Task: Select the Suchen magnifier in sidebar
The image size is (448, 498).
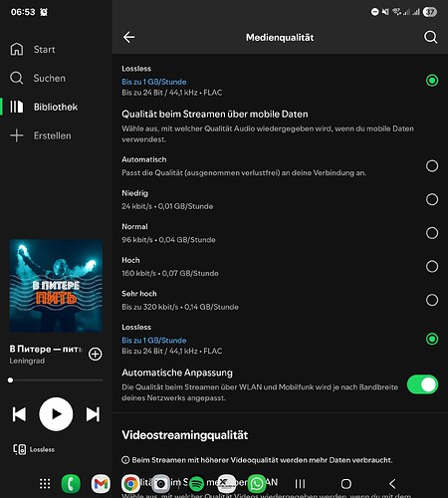Action: point(16,78)
